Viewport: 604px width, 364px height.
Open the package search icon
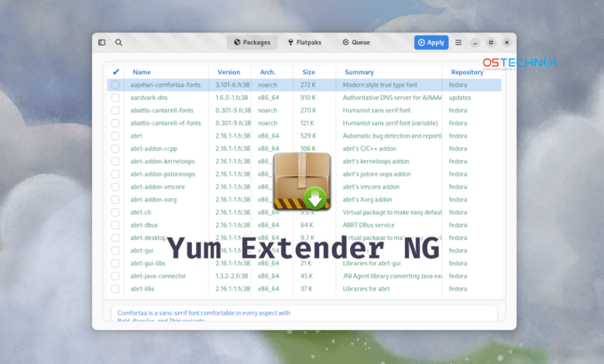[118, 43]
